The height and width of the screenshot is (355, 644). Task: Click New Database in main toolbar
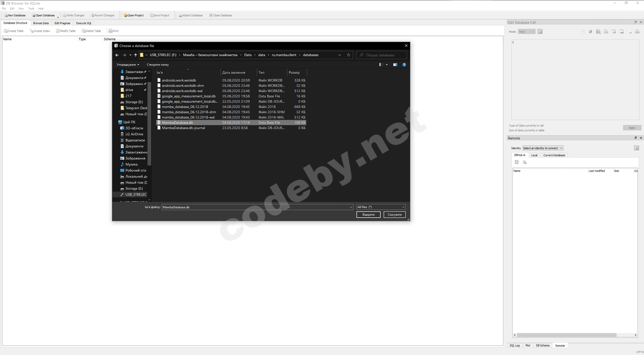pyautogui.click(x=15, y=15)
